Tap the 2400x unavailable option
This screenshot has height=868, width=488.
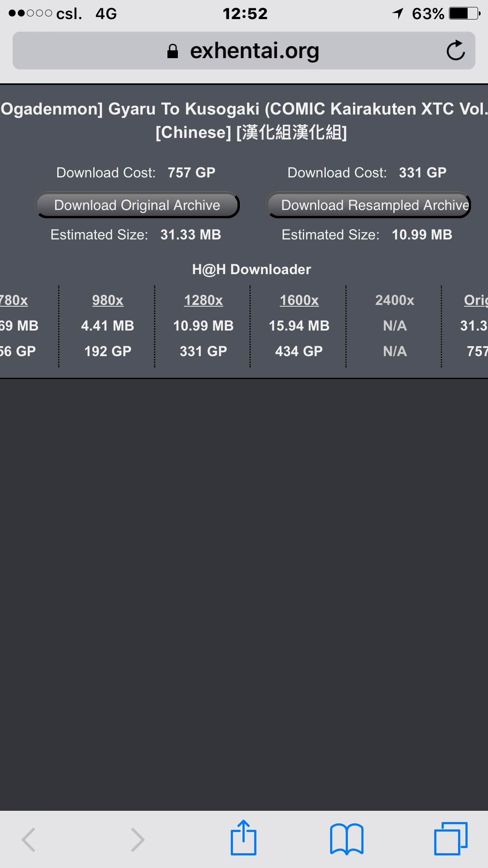pos(395,300)
